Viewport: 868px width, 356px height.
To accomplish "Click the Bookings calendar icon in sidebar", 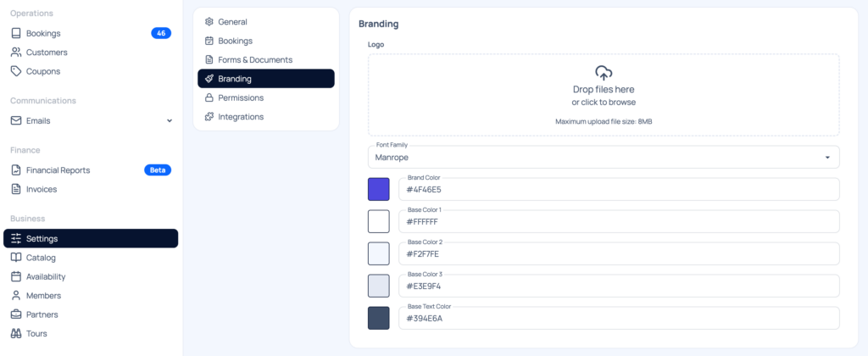I will pyautogui.click(x=16, y=33).
